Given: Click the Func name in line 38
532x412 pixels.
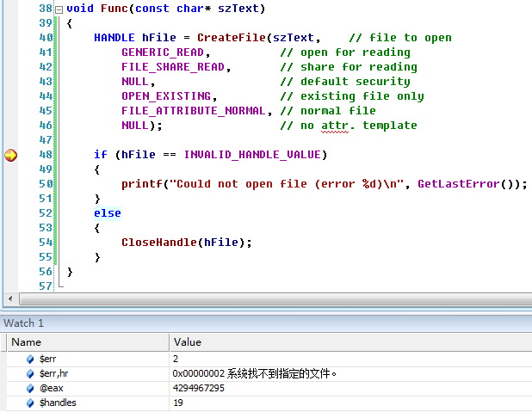Looking at the screenshot, I should (114, 9).
